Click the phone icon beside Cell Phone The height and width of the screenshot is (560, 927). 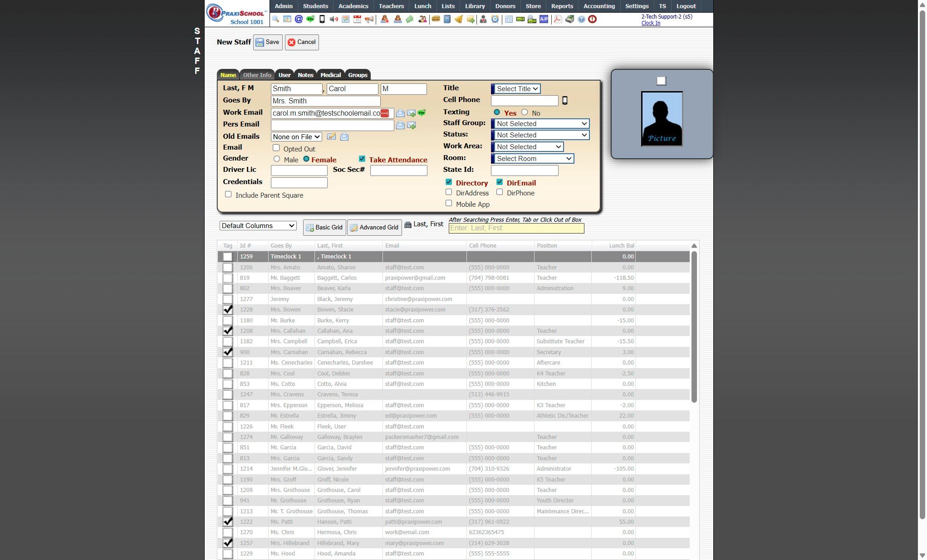565,101
